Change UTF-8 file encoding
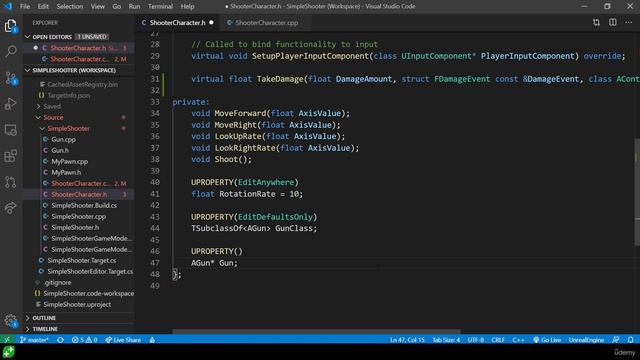Image resolution: width=640 pixels, height=360 pixels. pos(476,340)
